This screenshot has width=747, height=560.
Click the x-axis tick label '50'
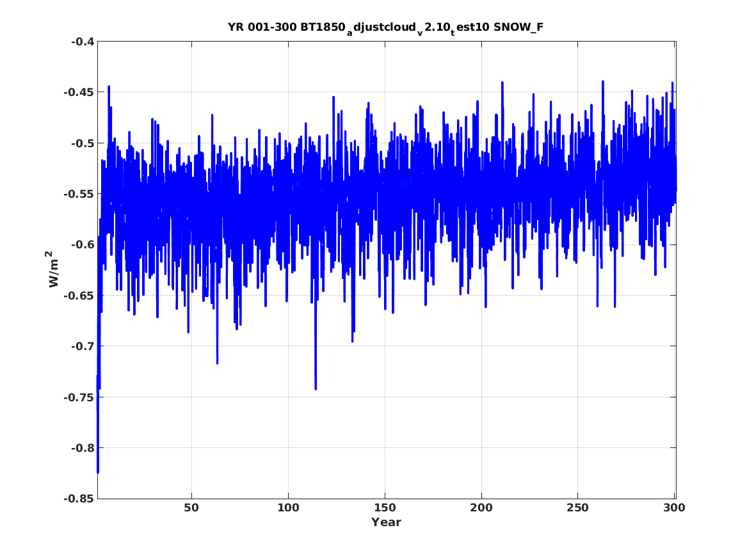191,508
